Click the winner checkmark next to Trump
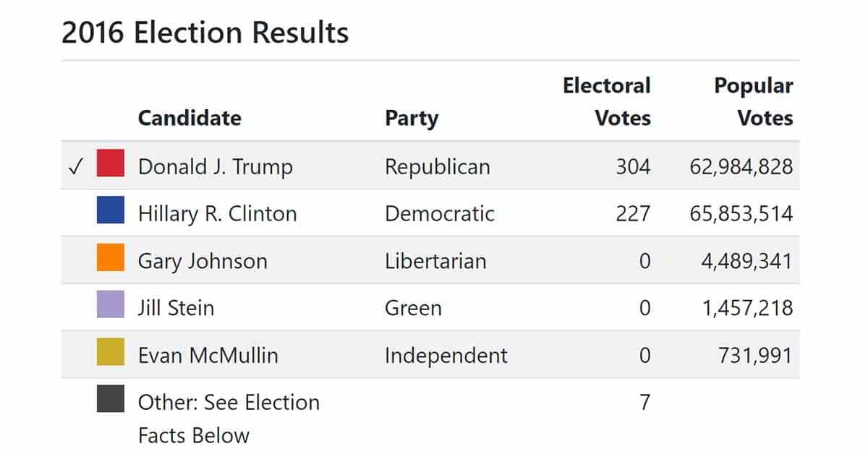Image resolution: width=868 pixels, height=454 pixels. (75, 167)
